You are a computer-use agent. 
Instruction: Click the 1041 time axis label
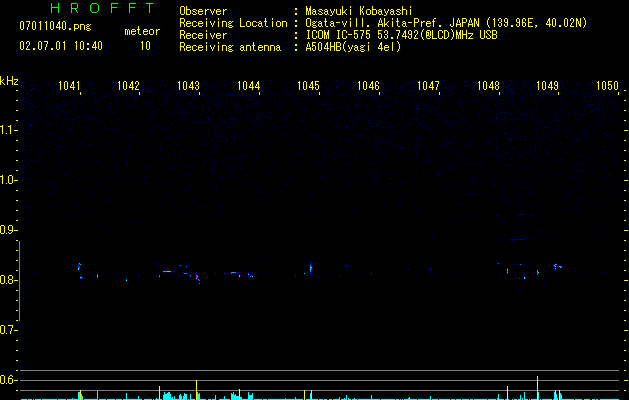69,86
